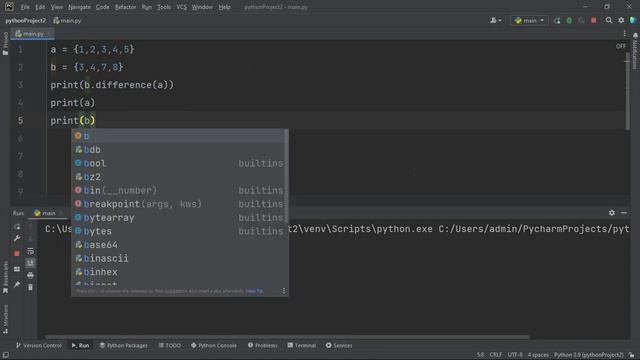Viewport: 640px width, 360px height.
Task: Open the Navigate menu
Action: 79,7
